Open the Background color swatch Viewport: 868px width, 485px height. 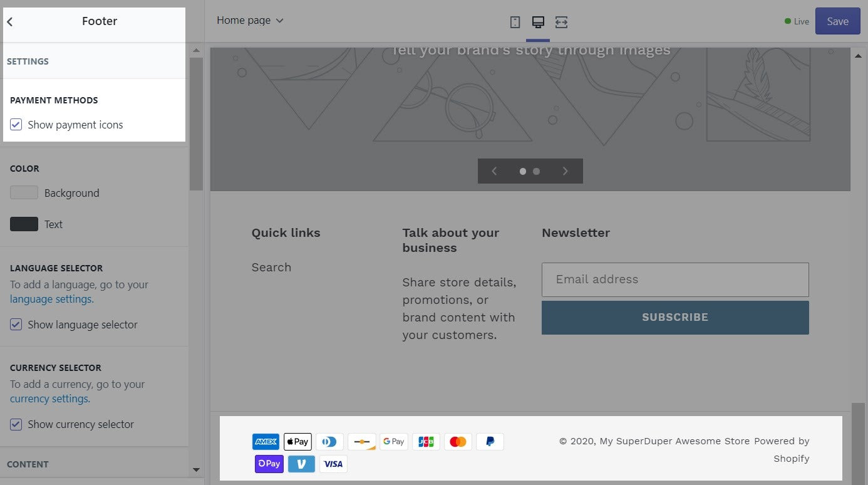click(24, 193)
